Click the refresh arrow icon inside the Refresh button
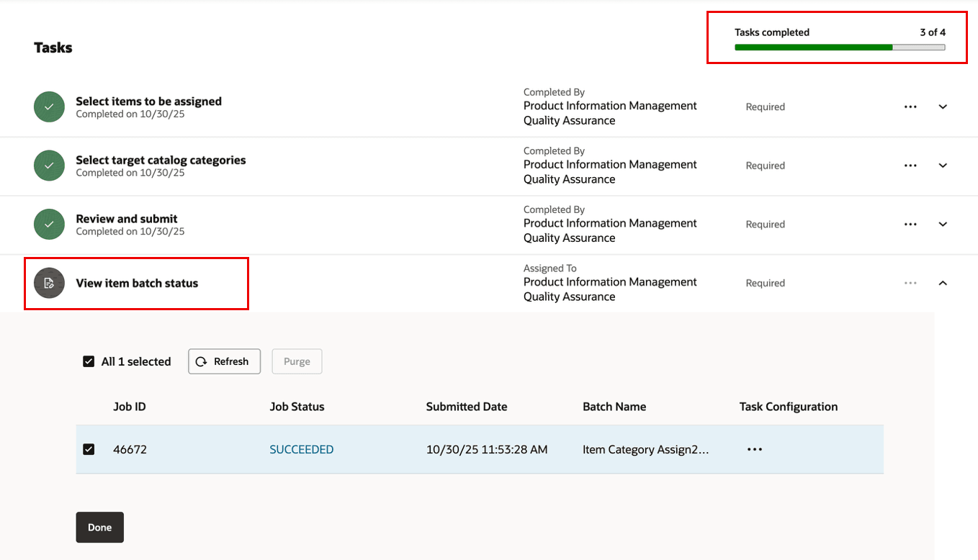The width and height of the screenshot is (978, 560). point(199,361)
